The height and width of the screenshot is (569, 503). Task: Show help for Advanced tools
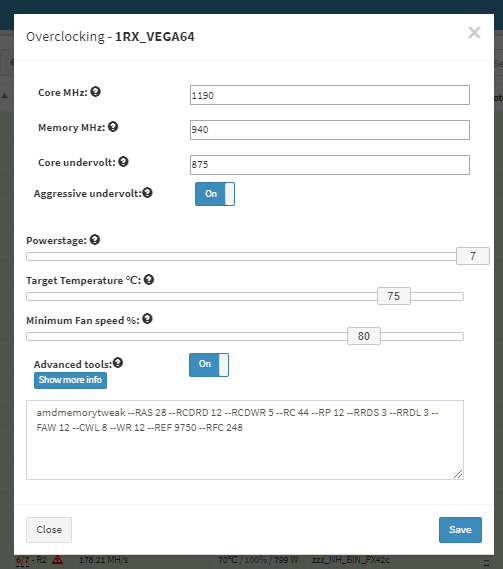coord(118,363)
